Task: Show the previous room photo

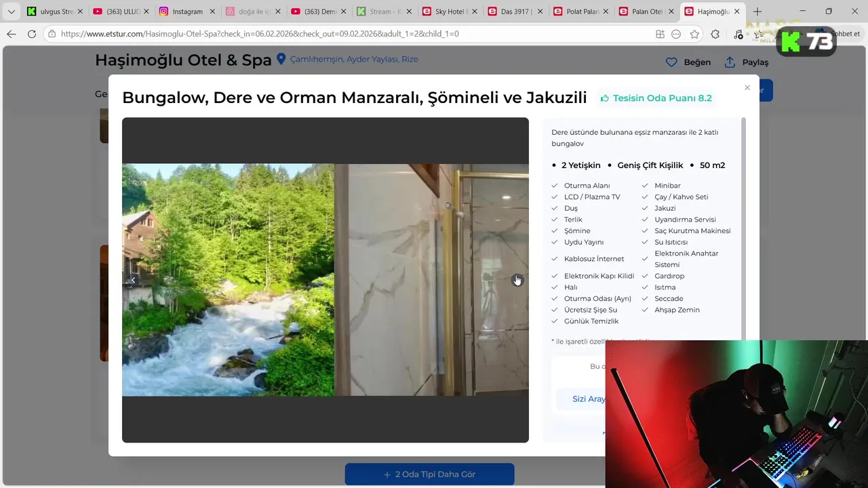Action: pos(134,280)
